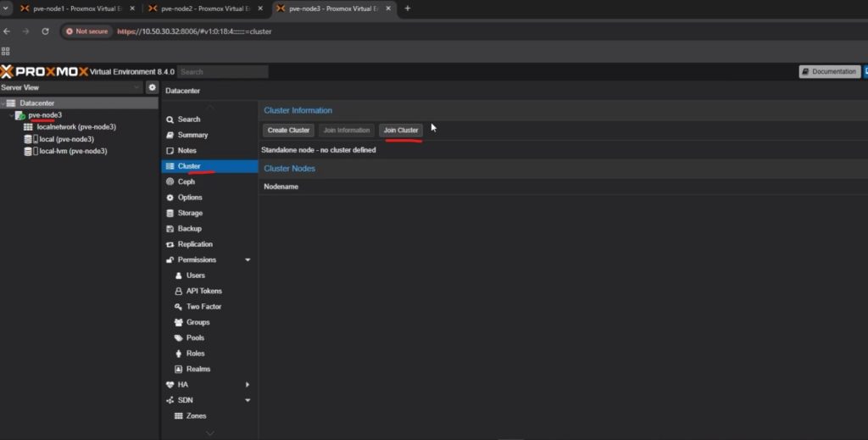Close the pve-node2 browser tab
Screen dimensions: 868x440
[x=260, y=8]
